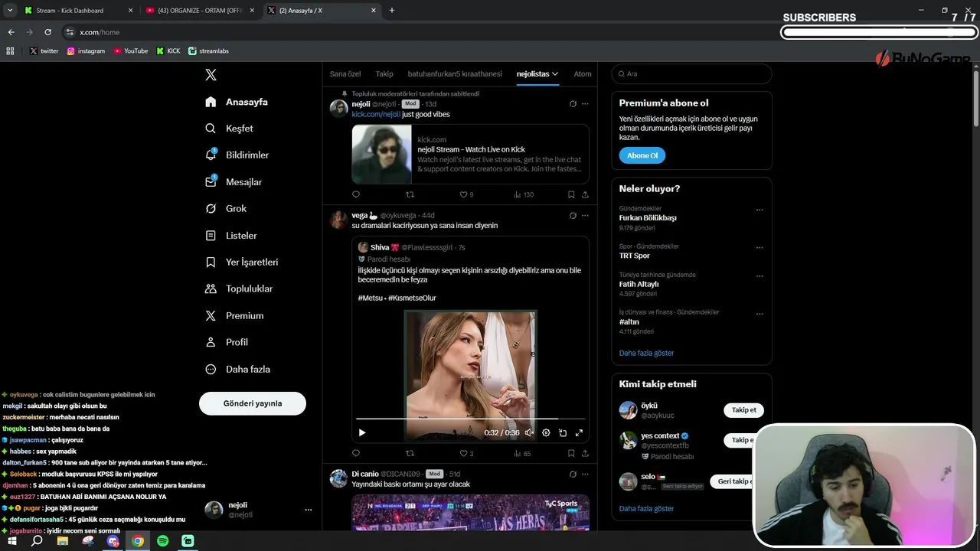The image size is (980, 551).
Task: Seek on the video progress bar
Action: pos(470,419)
